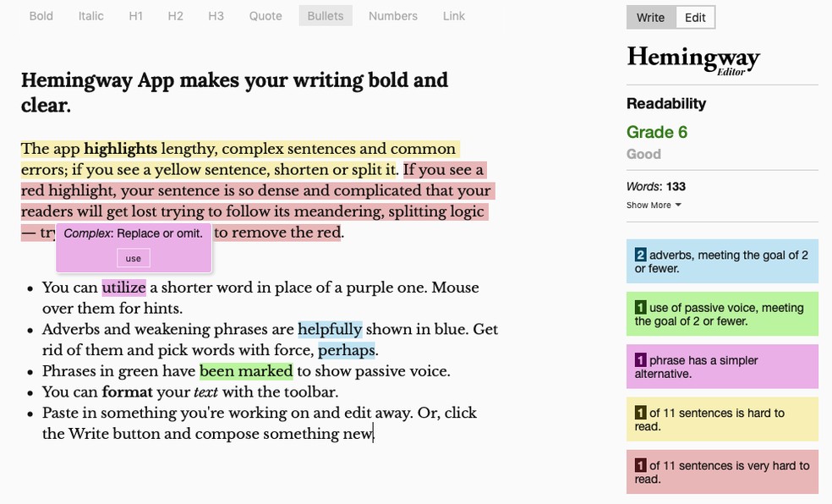Click the 'Good' rating label
832x504 pixels.
coord(643,155)
